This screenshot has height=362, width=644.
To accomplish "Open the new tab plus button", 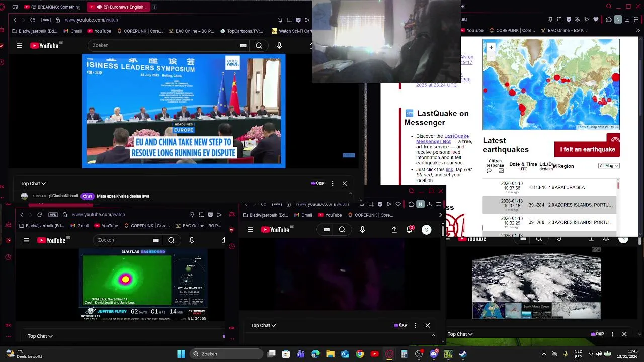I will [154, 7].
